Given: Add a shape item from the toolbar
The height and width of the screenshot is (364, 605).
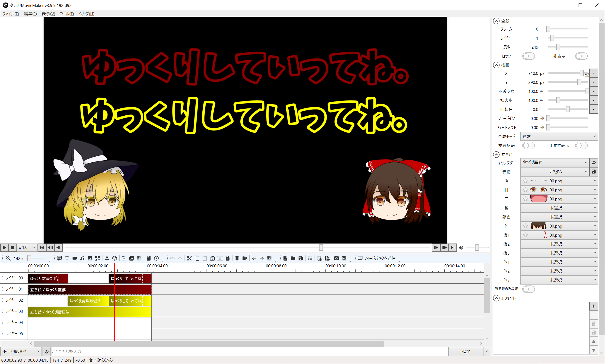Looking at the screenshot, I should 98,258.
